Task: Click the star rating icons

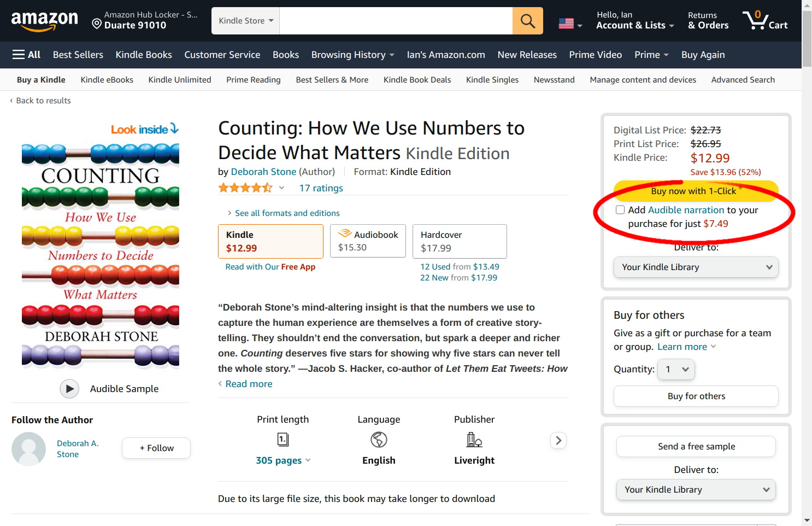Action: (245, 188)
